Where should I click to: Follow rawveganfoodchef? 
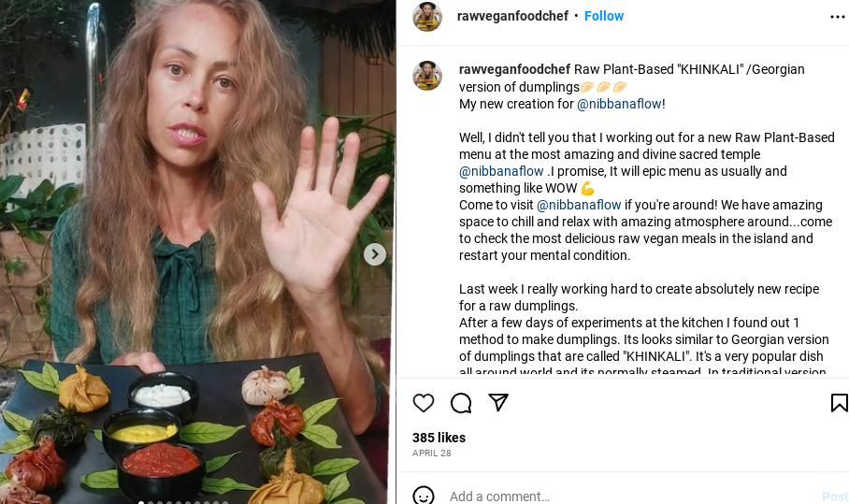604,16
